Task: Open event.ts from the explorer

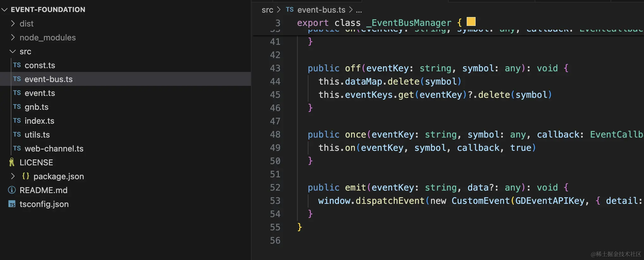Action: click(x=40, y=93)
